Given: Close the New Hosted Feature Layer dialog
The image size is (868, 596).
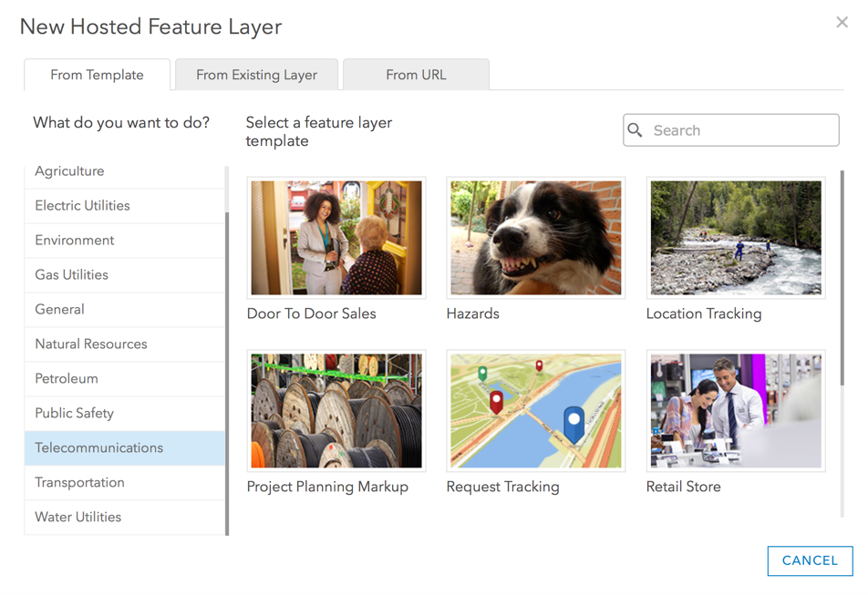Looking at the screenshot, I should [x=842, y=23].
